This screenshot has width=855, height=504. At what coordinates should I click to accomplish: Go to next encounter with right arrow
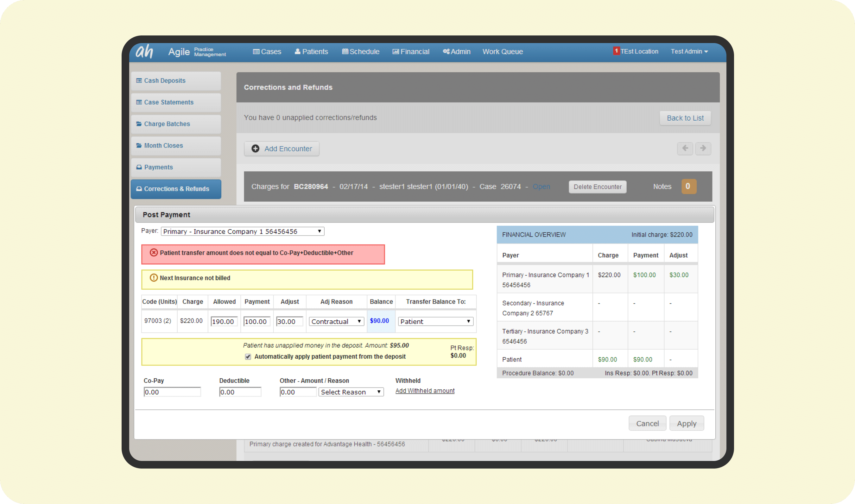pos(703,148)
